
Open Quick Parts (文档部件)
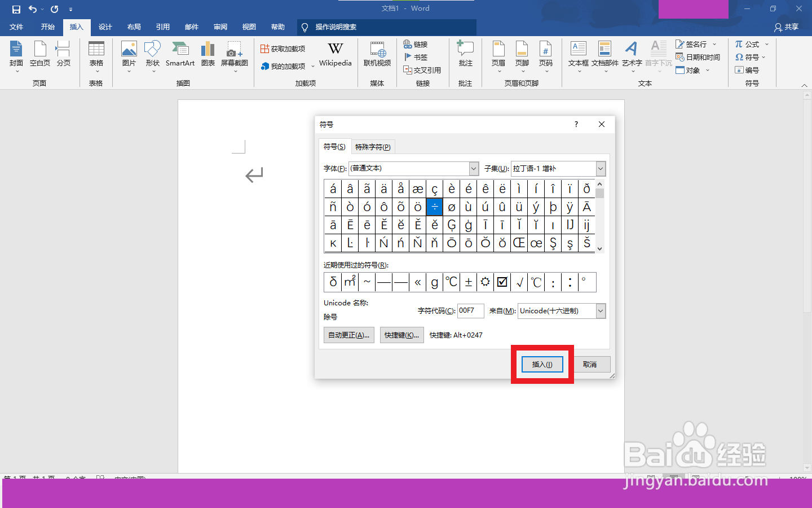tap(605, 56)
